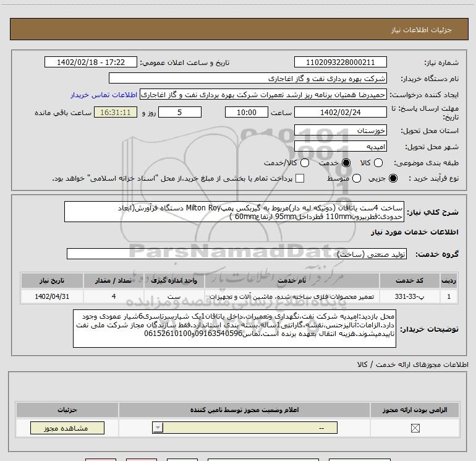Select the خدمت radio button
This screenshot has height=461, width=476.
click(x=346, y=163)
